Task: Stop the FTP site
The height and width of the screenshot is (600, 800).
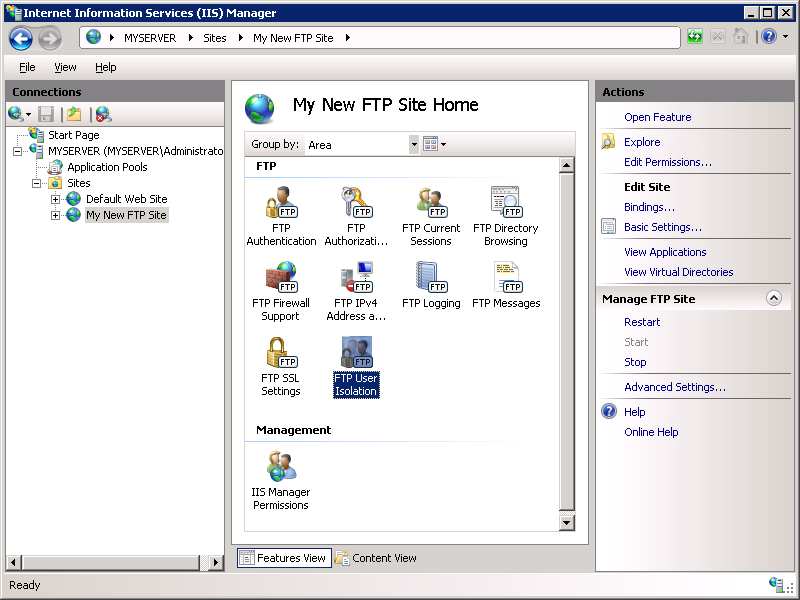Action: click(x=635, y=362)
